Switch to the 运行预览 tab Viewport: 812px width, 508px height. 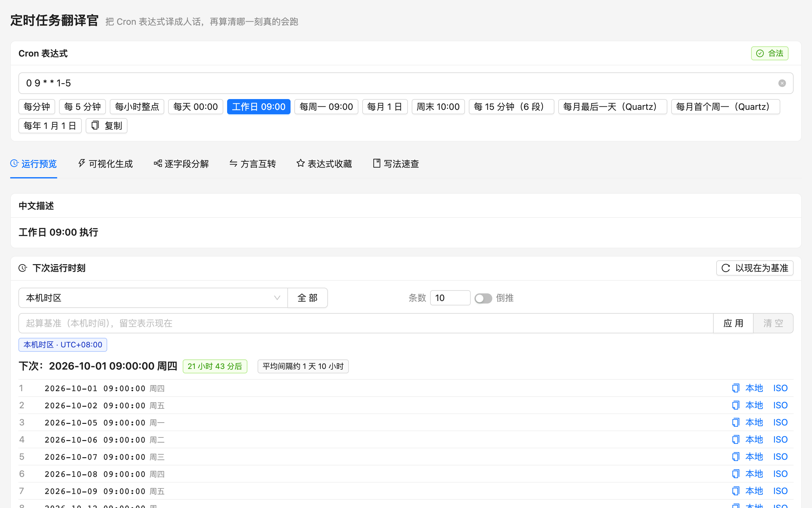coord(34,164)
